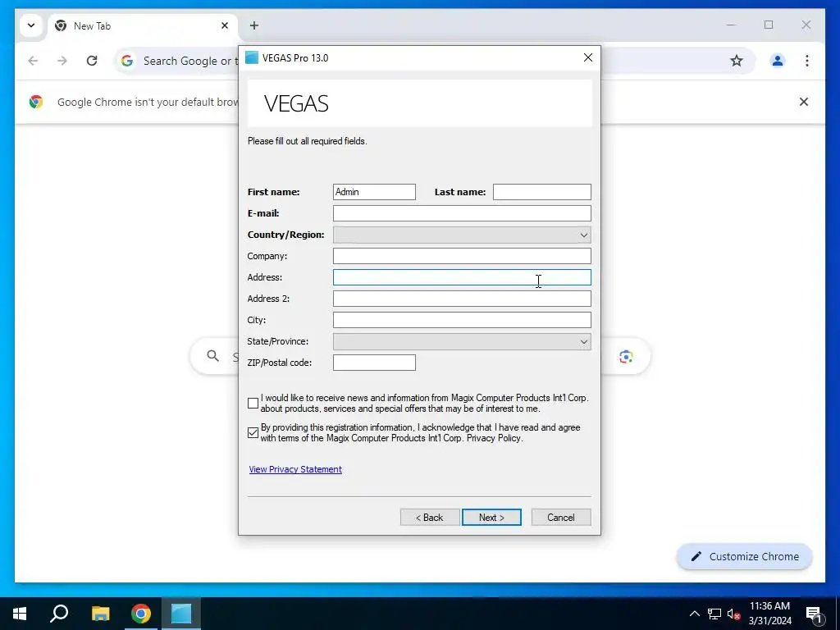840x630 pixels.
Task: Click the Last name input field
Action: tap(541, 192)
